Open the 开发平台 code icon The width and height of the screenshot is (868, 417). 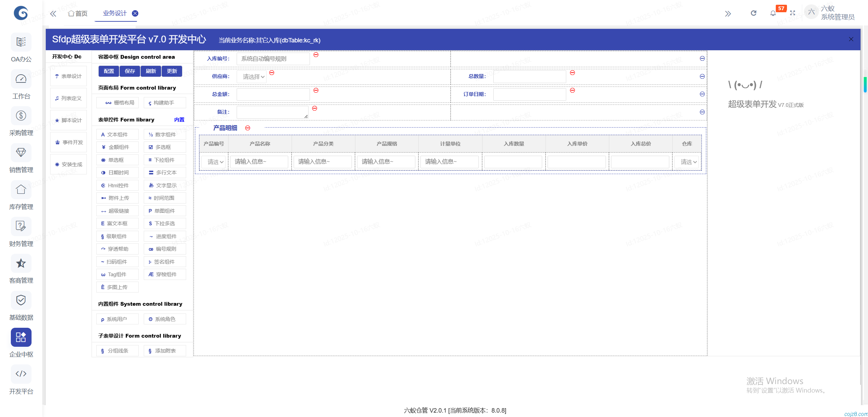pyautogui.click(x=21, y=374)
